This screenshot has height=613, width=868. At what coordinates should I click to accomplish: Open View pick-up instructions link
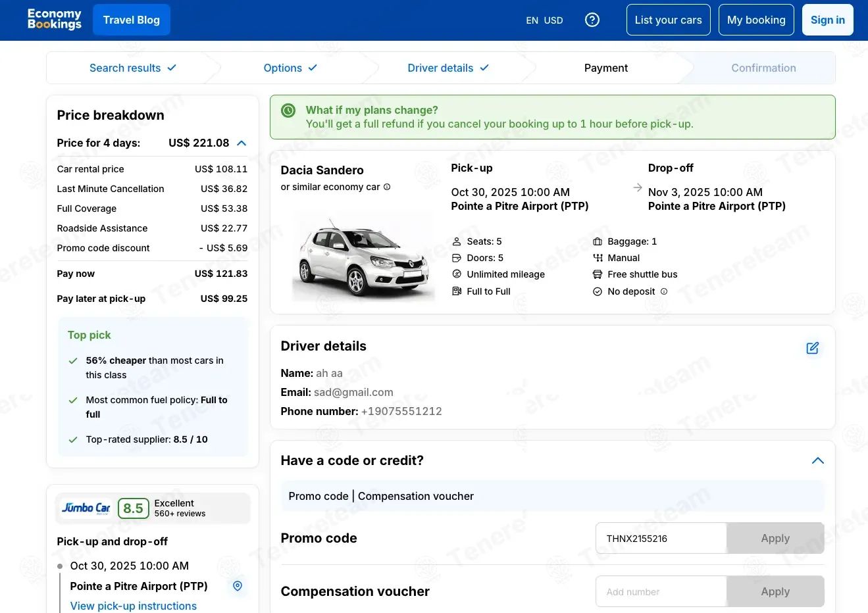tap(134, 606)
